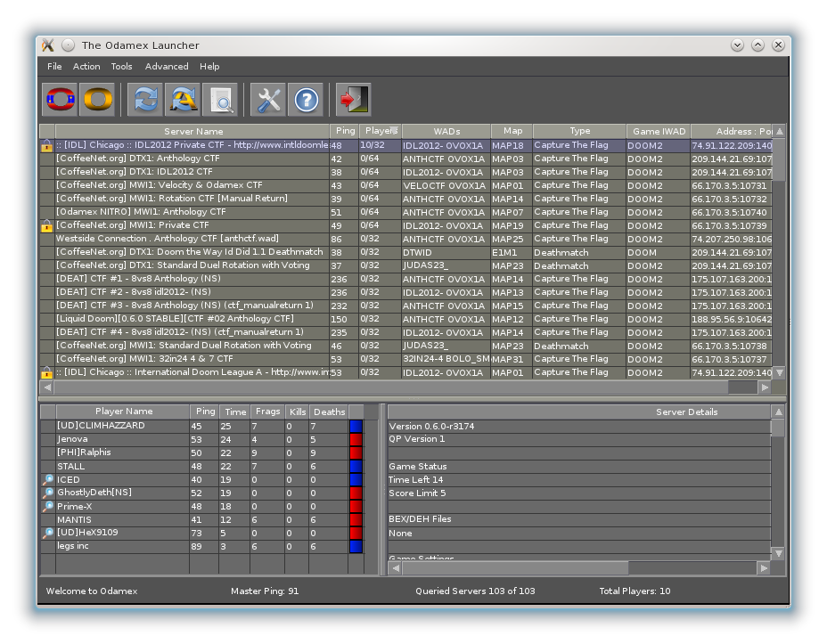
Task: Click the padlock icon on MWI1: Private CTF row
Action: pyautogui.click(x=47, y=226)
